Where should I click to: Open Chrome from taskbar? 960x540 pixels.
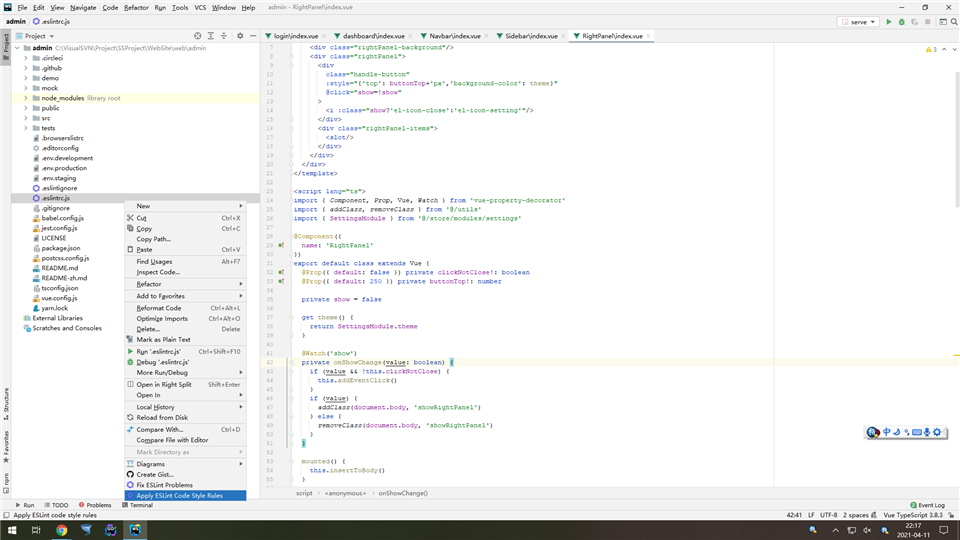pos(61,530)
